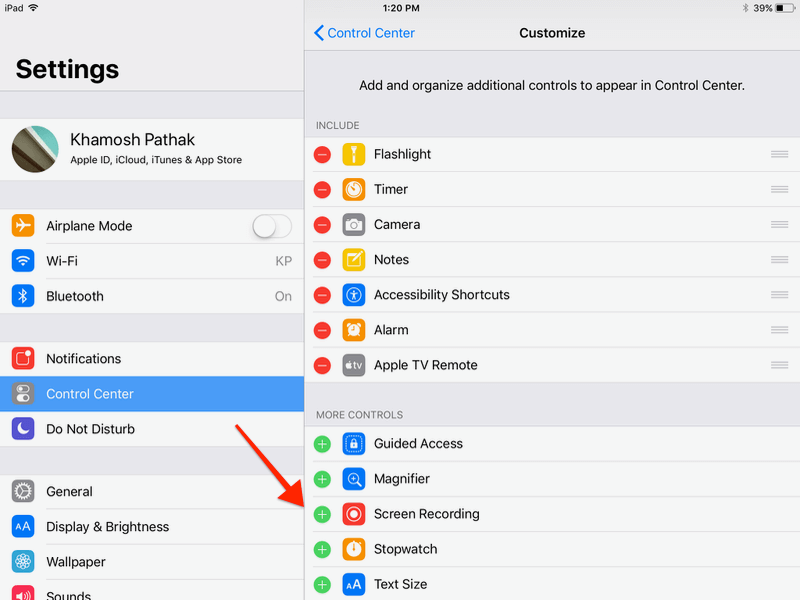The width and height of the screenshot is (800, 600).
Task: Open Wi-Fi settings in sidebar
Action: tap(151, 261)
